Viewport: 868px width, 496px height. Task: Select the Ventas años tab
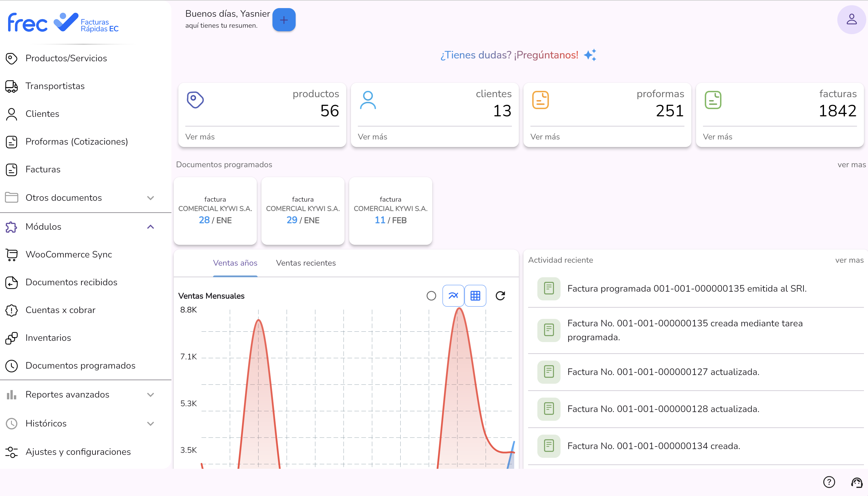click(x=235, y=263)
